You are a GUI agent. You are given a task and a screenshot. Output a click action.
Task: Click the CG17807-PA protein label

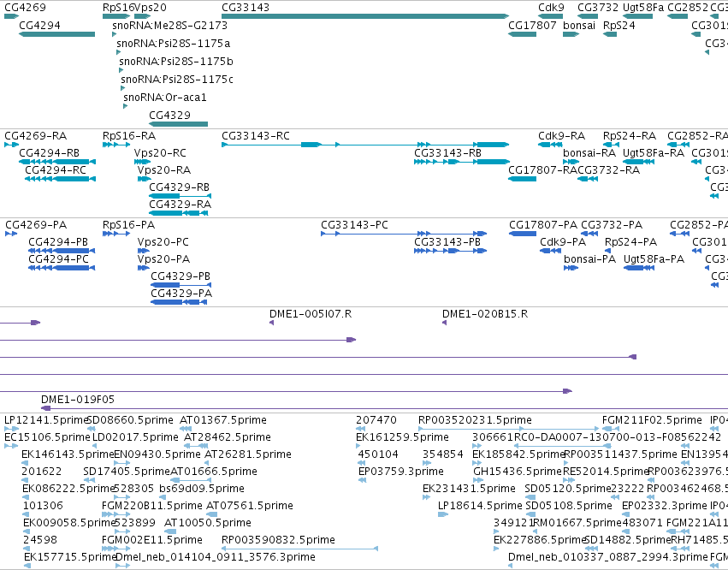pyautogui.click(x=543, y=225)
